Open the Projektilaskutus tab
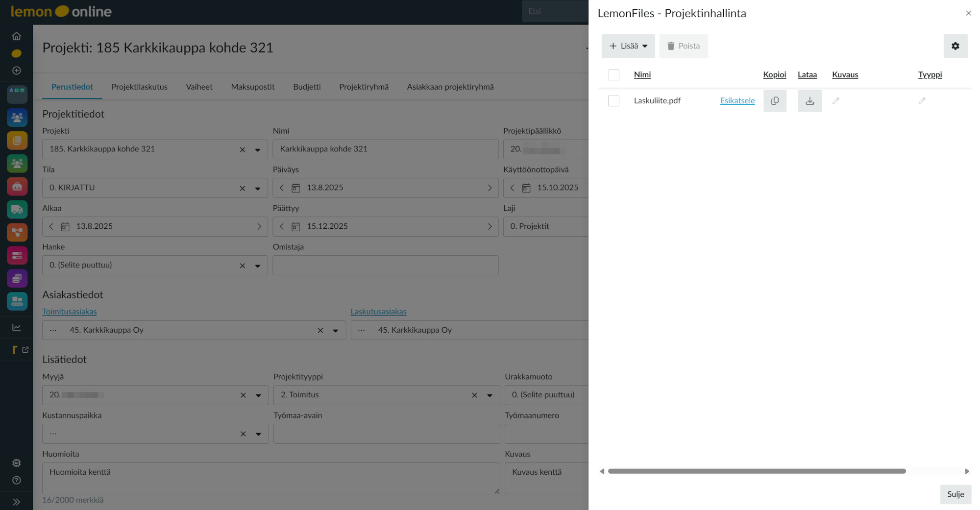This screenshot has width=980, height=510. (x=139, y=87)
